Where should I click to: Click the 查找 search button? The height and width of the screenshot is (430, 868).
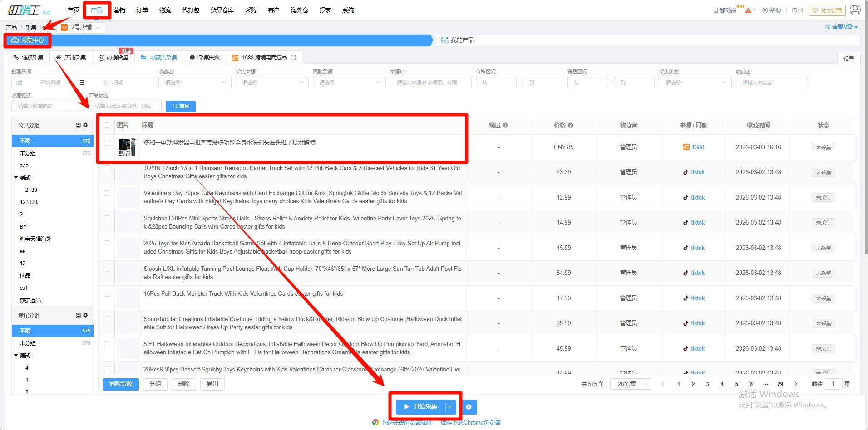tap(180, 106)
